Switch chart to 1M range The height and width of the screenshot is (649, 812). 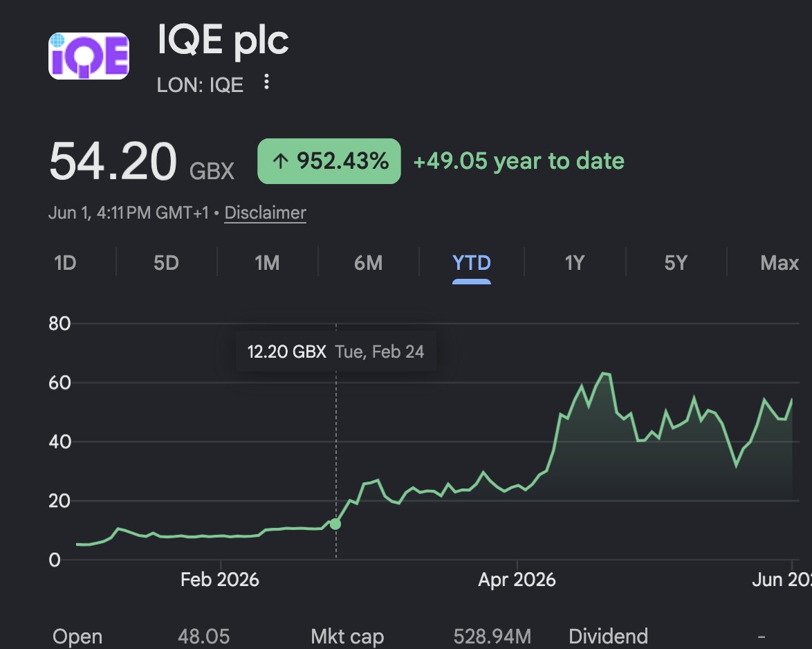(x=267, y=263)
